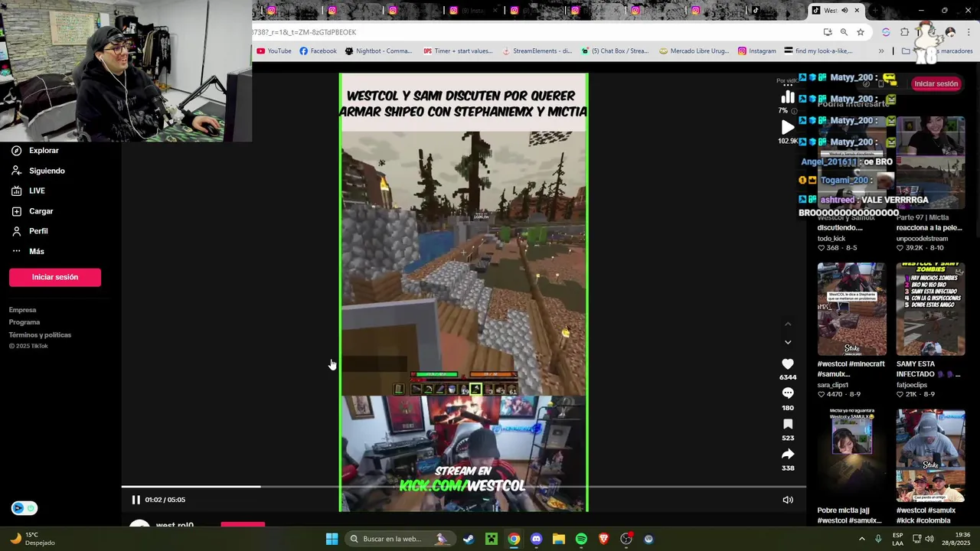Like the video with the heart icon
Image resolution: width=980 pixels, height=551 pixels.
point(788,364)
